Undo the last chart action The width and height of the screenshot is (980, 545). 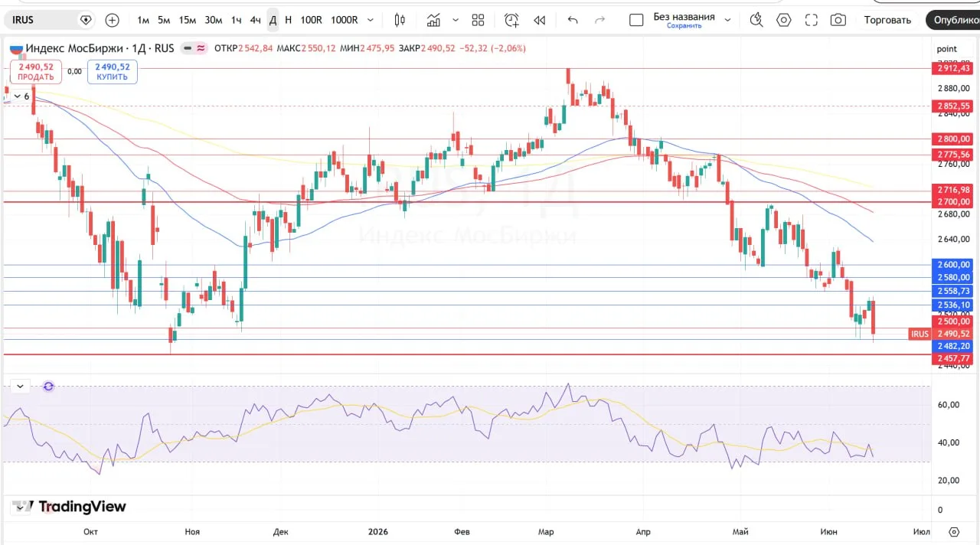tap(573, 20)
